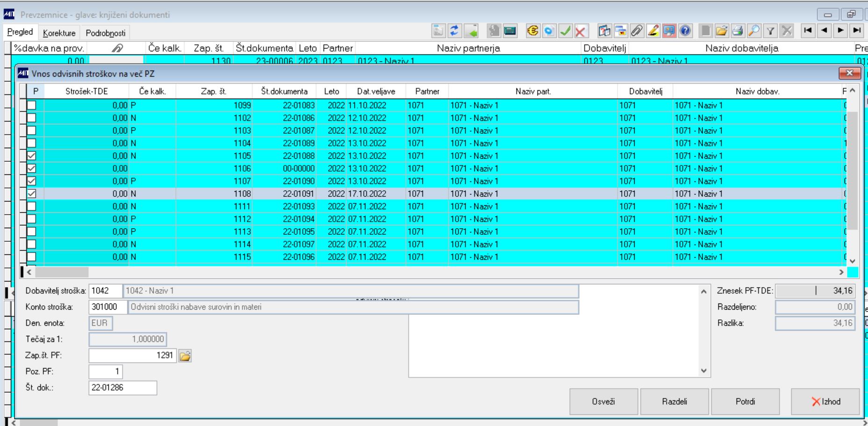This screenshot has width=868, height=426.
Task: Click the pencil edit note icon
Action: (x=653, y=31)
